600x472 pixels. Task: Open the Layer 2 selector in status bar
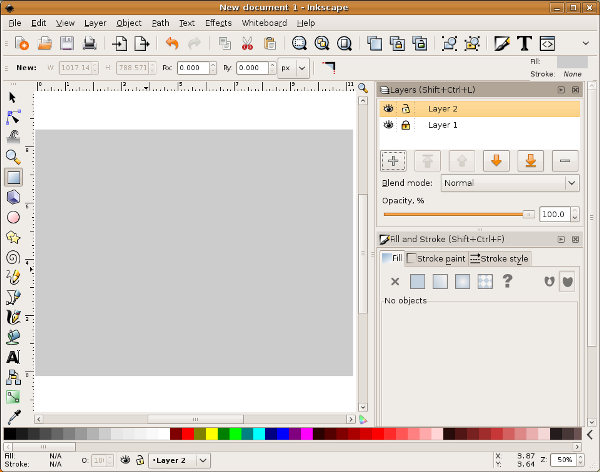point(179,460)
